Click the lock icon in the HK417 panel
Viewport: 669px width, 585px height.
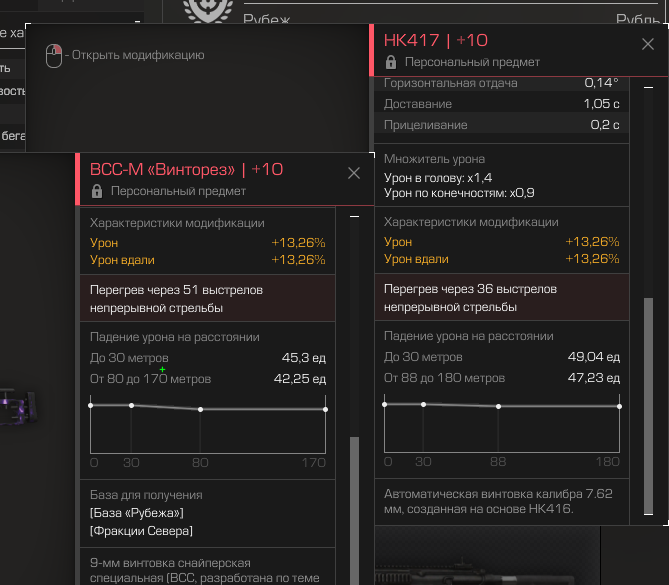tap(391, 62)
